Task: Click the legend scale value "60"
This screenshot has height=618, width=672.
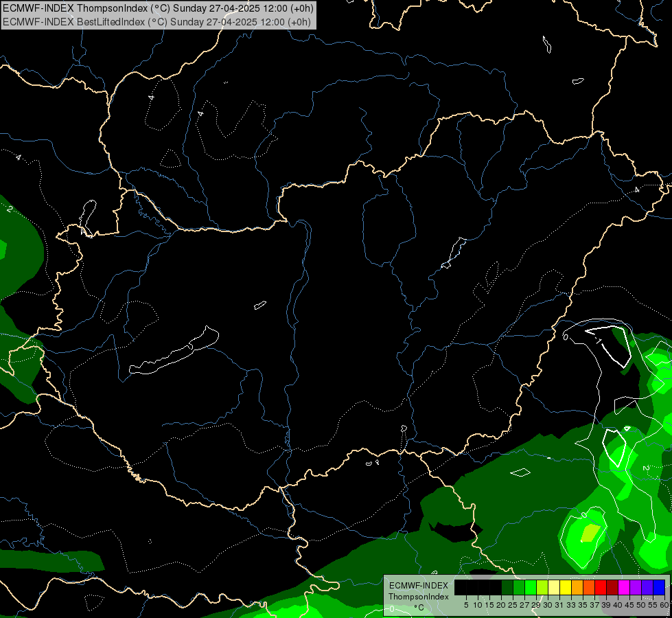Action: click(x=664, y=605)
